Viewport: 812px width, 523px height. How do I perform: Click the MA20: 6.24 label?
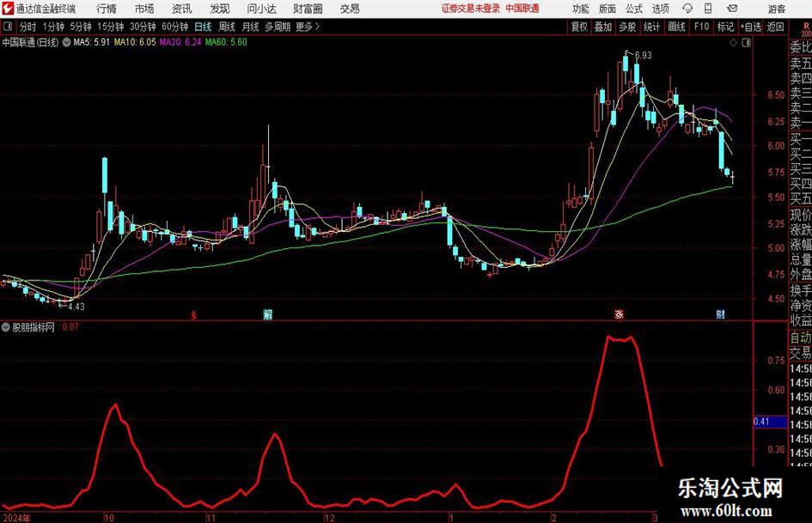[180, 42]
